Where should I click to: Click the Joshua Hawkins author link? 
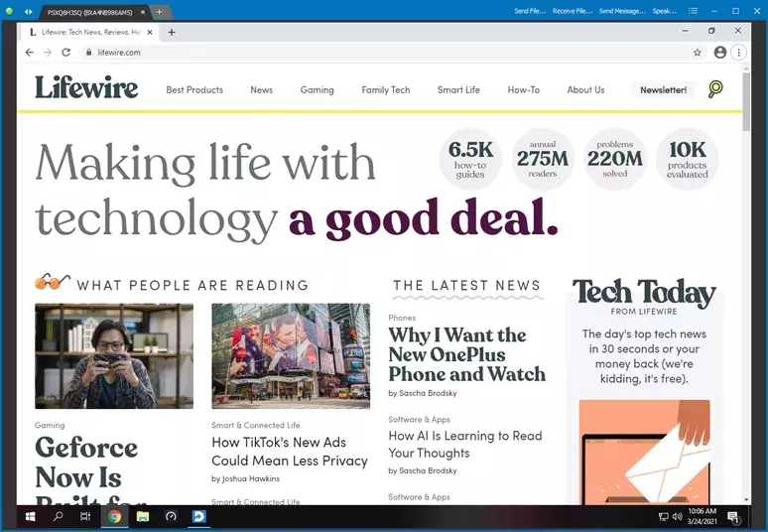coord(251,478)
